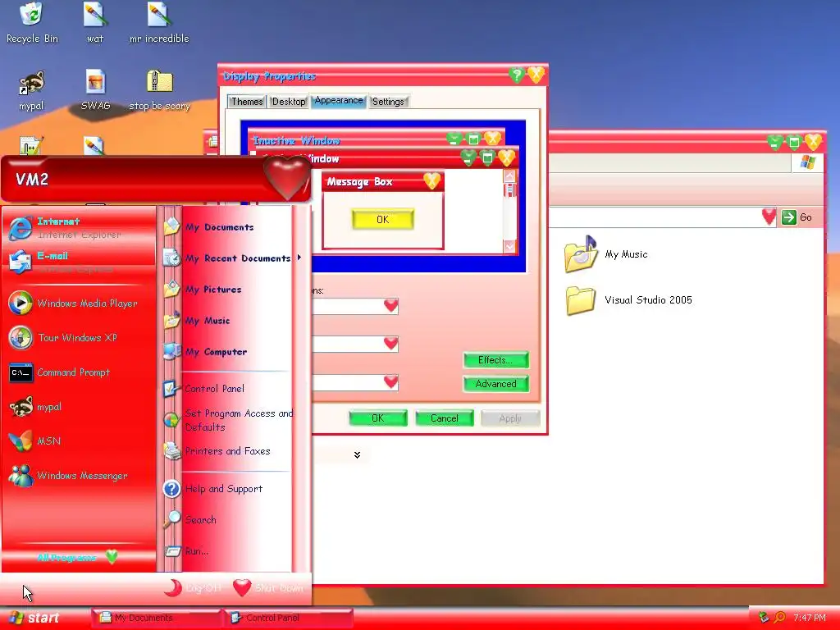Click the VM2 user heart picture
The height and width of the screenshot is (630, 840).
tap(286, 178)
